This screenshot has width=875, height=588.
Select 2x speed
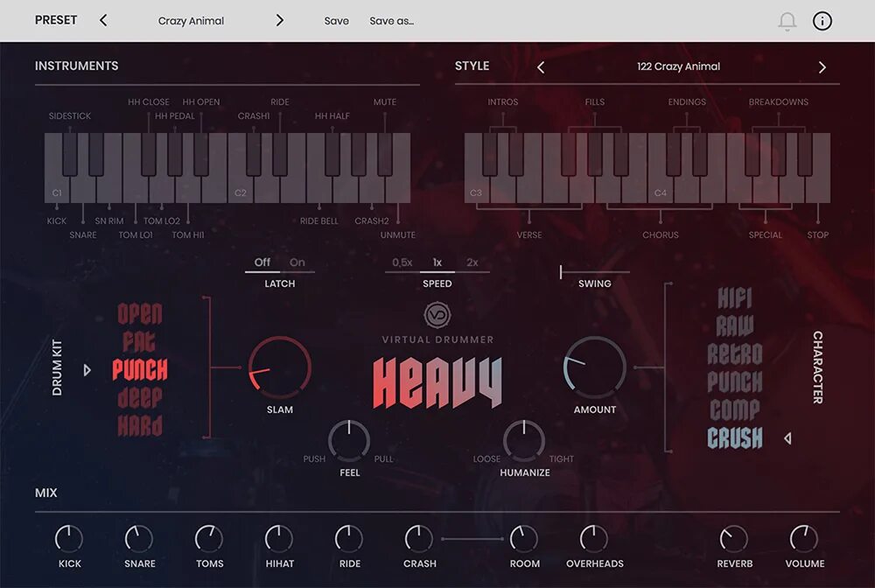[x=472, y=262]
